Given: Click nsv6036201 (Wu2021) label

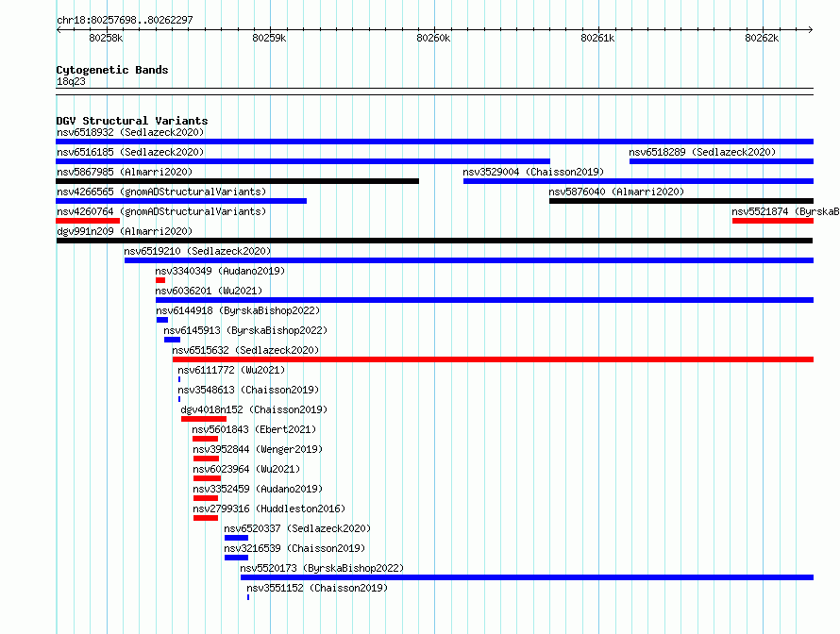Looking at the screenshot, I should [x=209, y=291].
